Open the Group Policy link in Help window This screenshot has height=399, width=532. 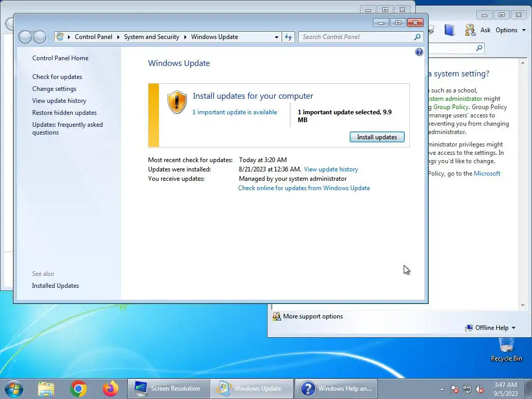[x=450, y=107]
